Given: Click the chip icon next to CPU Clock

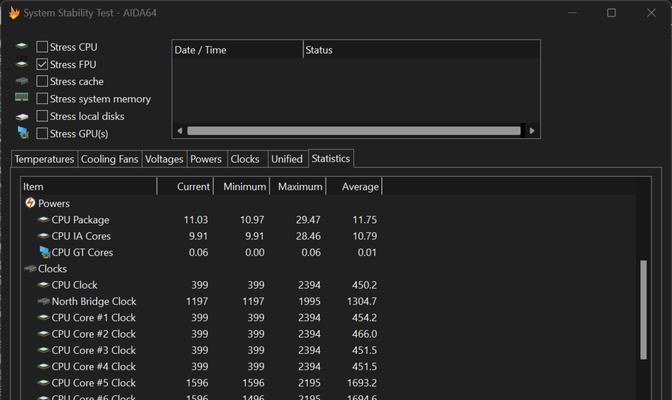Looking at the screenshot, I should (x=43, y=284).
